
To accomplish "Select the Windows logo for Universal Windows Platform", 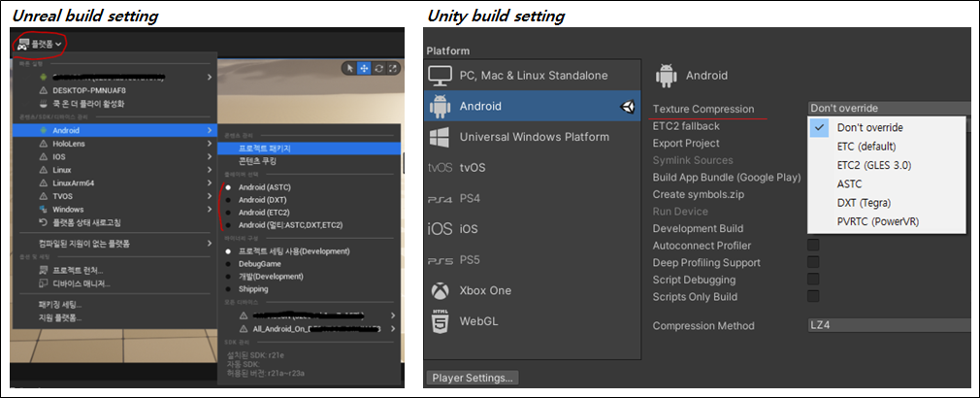I will tap(440, 137).
